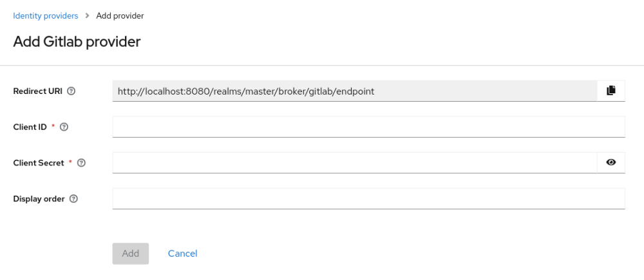This screenshot has height=280, width=644.
Task: Show help tooltip for Client ID
Action: click(x=64, y=127)
